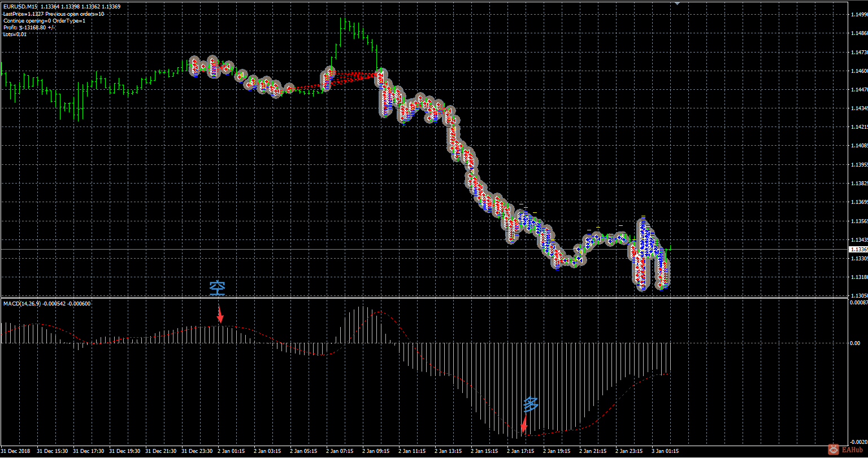Click the OrderType=1 text
The width and height of the screenshot is (868, 458).
69,20
